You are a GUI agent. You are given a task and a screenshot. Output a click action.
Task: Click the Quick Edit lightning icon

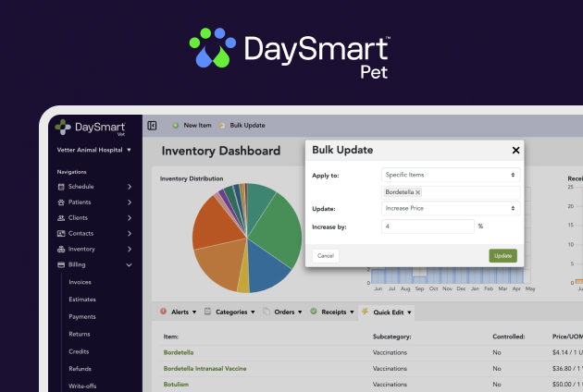[x=366, y=312]
